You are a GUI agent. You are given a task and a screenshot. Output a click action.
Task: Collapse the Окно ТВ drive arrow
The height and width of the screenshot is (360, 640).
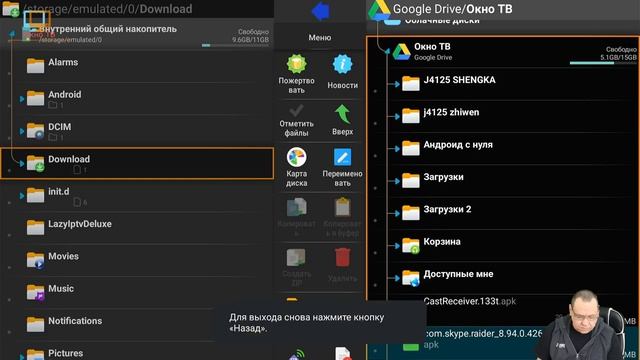[387, 51]
